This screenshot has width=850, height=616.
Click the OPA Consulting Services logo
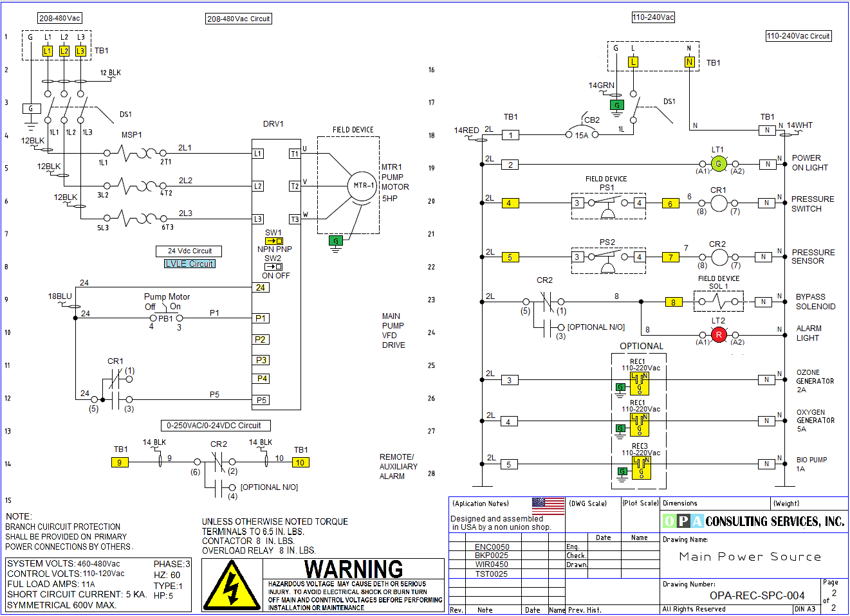[x=753, y=521]
